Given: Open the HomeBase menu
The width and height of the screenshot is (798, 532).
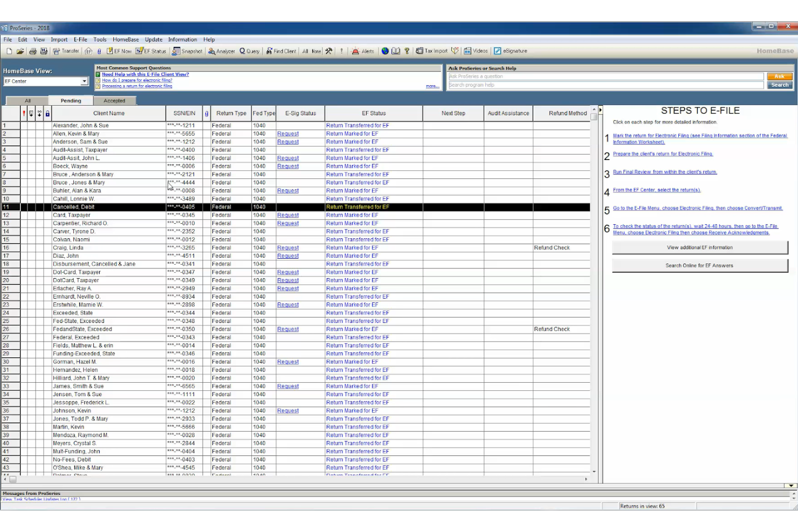Looking at the screenshot, I should tap(126, 39).
